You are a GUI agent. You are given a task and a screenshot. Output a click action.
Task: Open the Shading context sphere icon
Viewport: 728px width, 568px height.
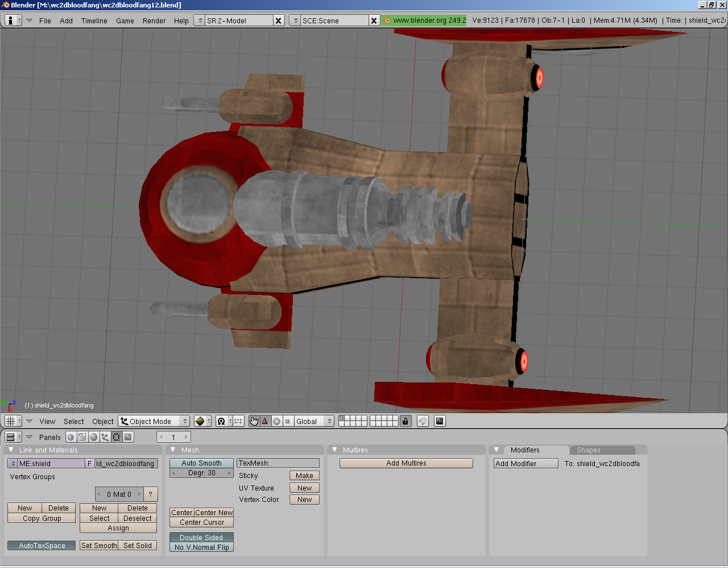coord(94,437)
